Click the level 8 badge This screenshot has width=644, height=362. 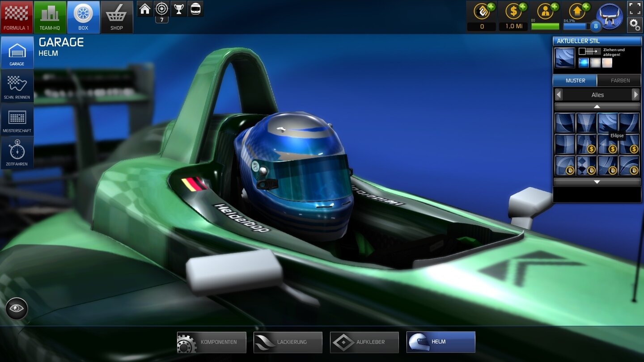[595, 26]
